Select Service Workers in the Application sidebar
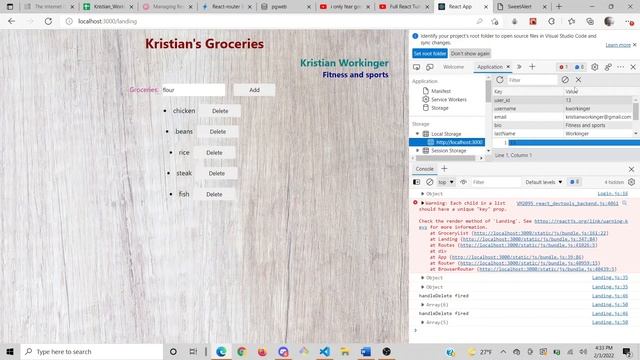The image size is (640, 360). click(449, 100)
